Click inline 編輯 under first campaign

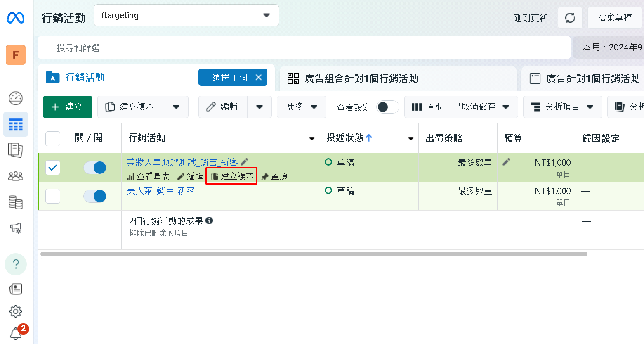click(190, 176)
